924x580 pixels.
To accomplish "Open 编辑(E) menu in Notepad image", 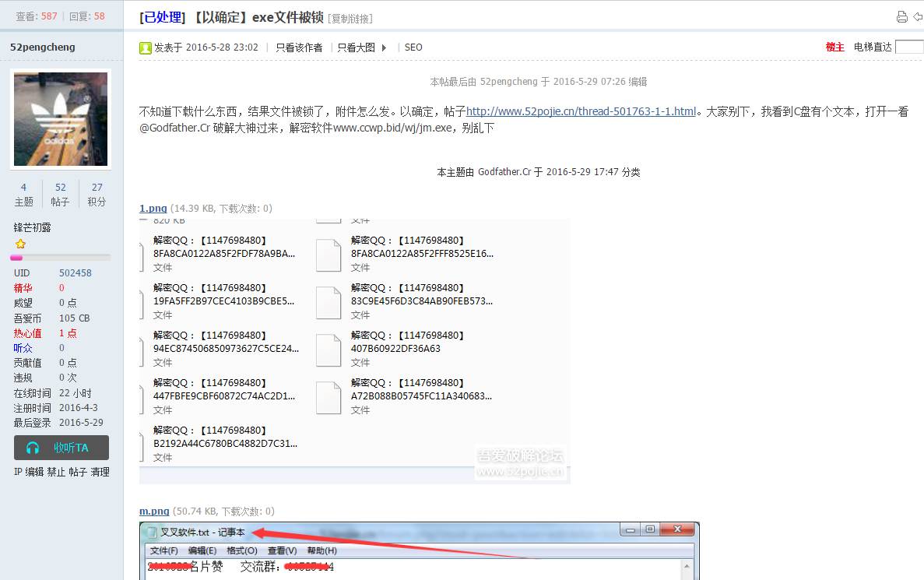I will click(202, 550).
